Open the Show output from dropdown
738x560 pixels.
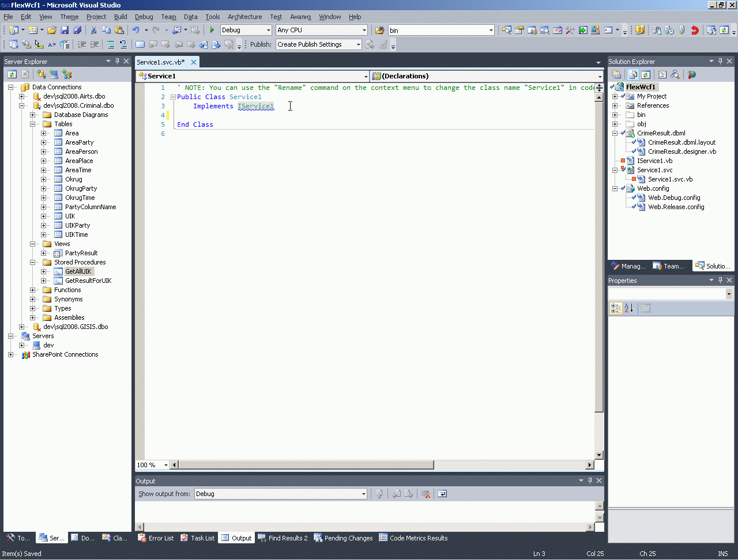[x=363, y=494]
